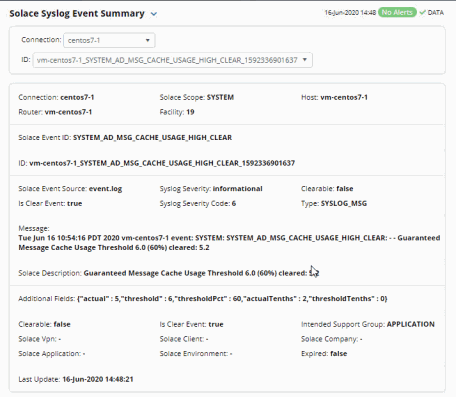Image resolution: width=456 pixels, height=397 pixels.
Task: Open the ID dropdown with SYSTEM_AD_MSG_CACHE_USAGE_HIGH_CLEAR entry
Action: [x=172, y=60]
